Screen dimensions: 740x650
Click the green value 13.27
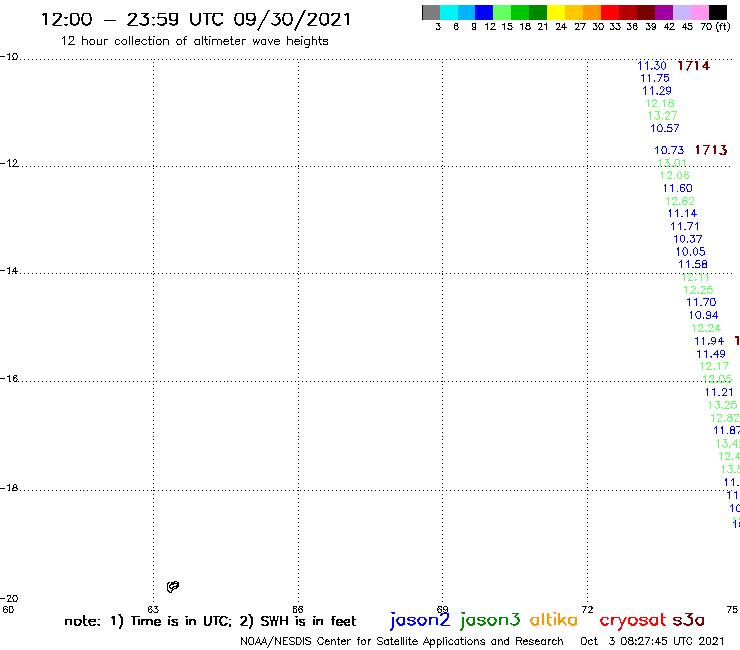click(663, 116)
